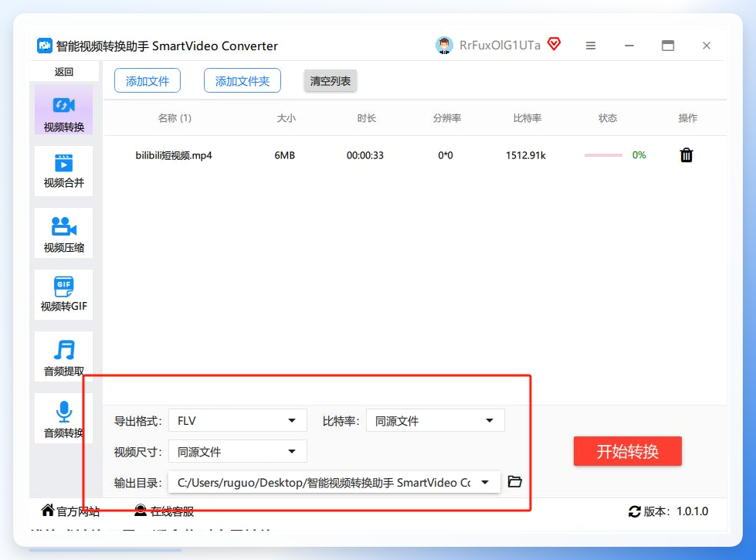Expand the 输出目录 output path dropdown
756x560 pixels.
point(334,482)
